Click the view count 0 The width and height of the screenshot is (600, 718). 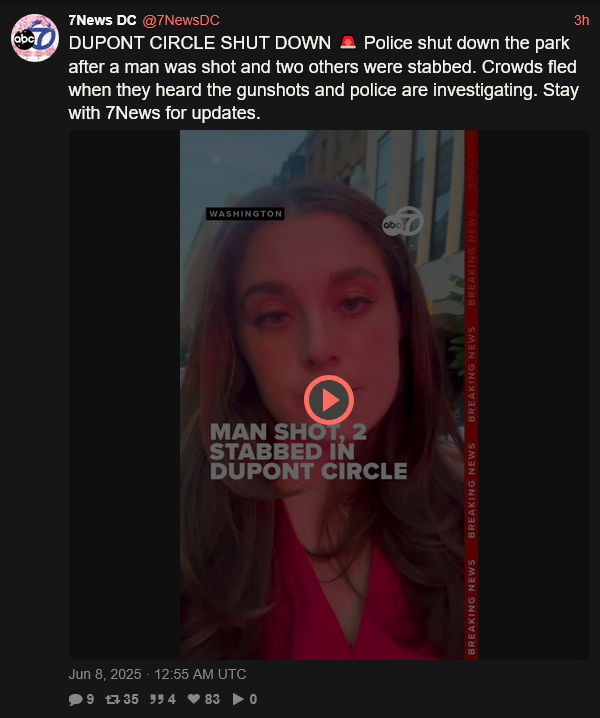(253, 699)
